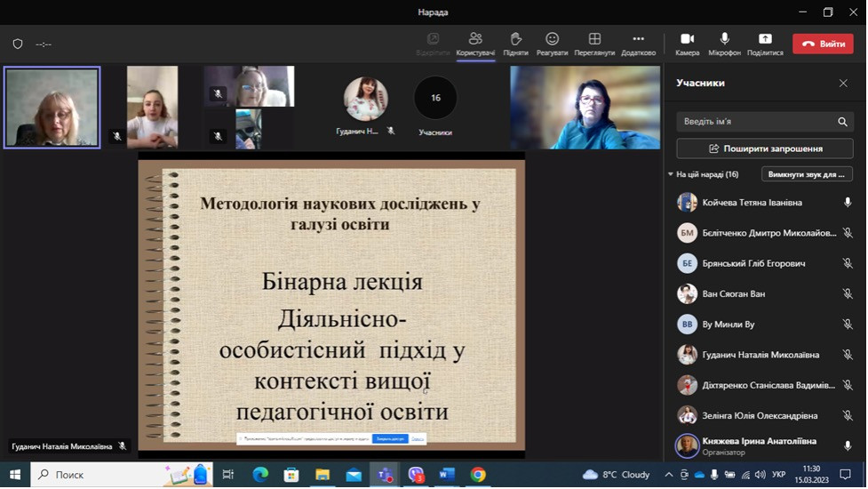Viewport: 868px width, 489px height.
Task: Open Google Chrome from the taskbar
Action: 478,475
